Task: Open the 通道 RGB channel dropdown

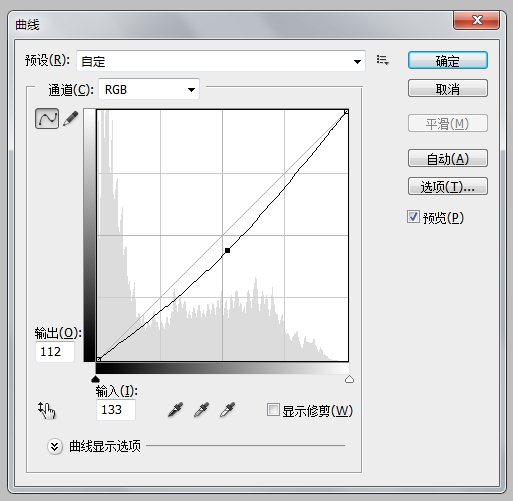Action: pyautogui.click(x=149, y=89)
